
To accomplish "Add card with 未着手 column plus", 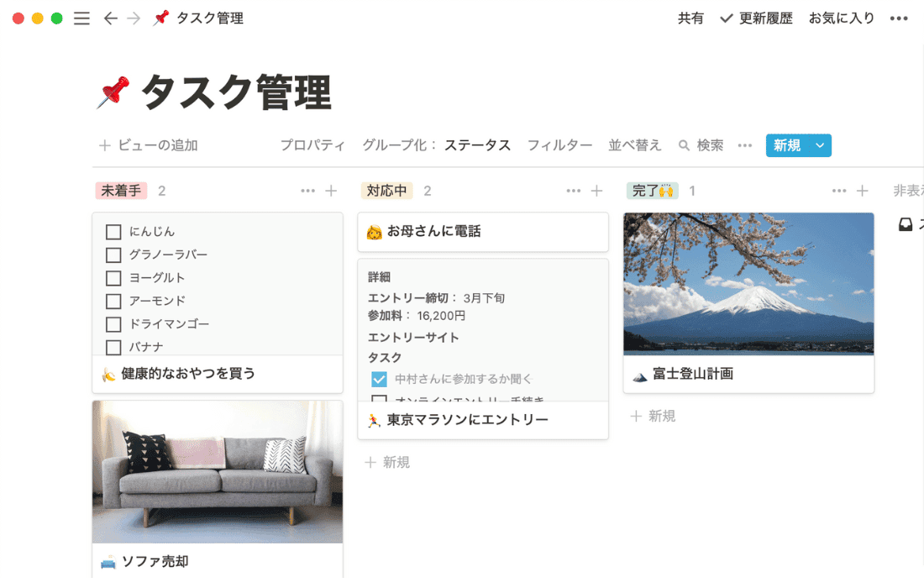I will coord(331,191).
